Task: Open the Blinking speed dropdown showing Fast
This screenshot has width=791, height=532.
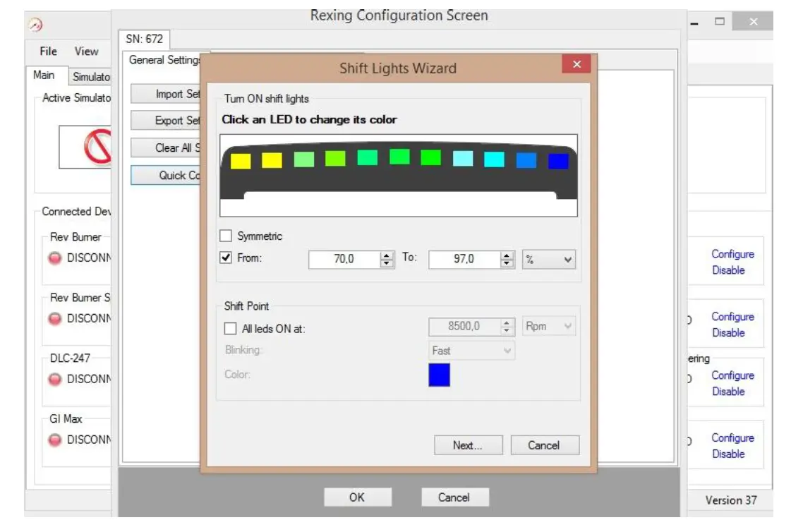Action: [470, 350]
